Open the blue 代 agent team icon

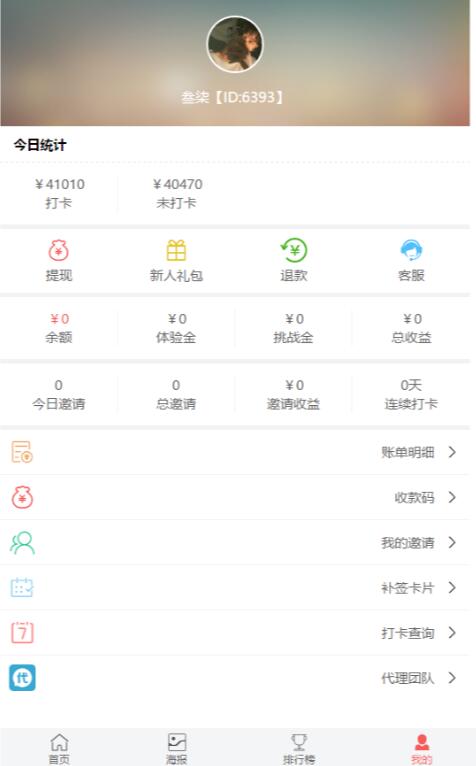22,678
